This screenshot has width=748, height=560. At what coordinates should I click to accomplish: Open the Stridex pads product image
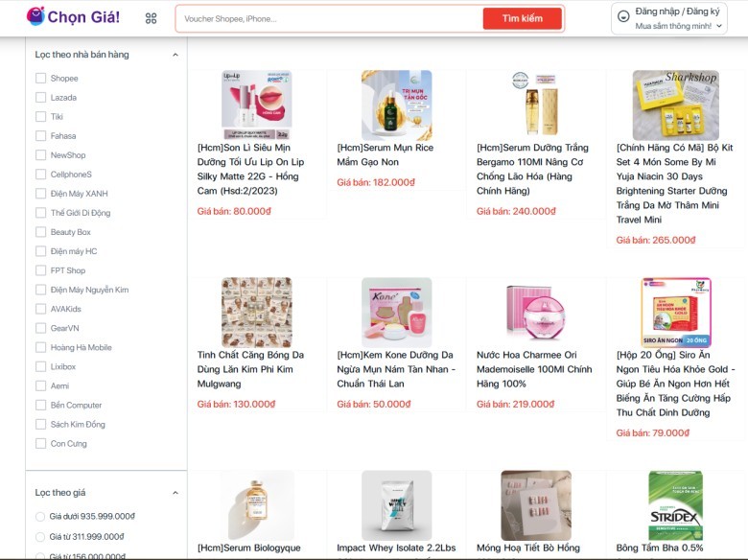(676, 505)
